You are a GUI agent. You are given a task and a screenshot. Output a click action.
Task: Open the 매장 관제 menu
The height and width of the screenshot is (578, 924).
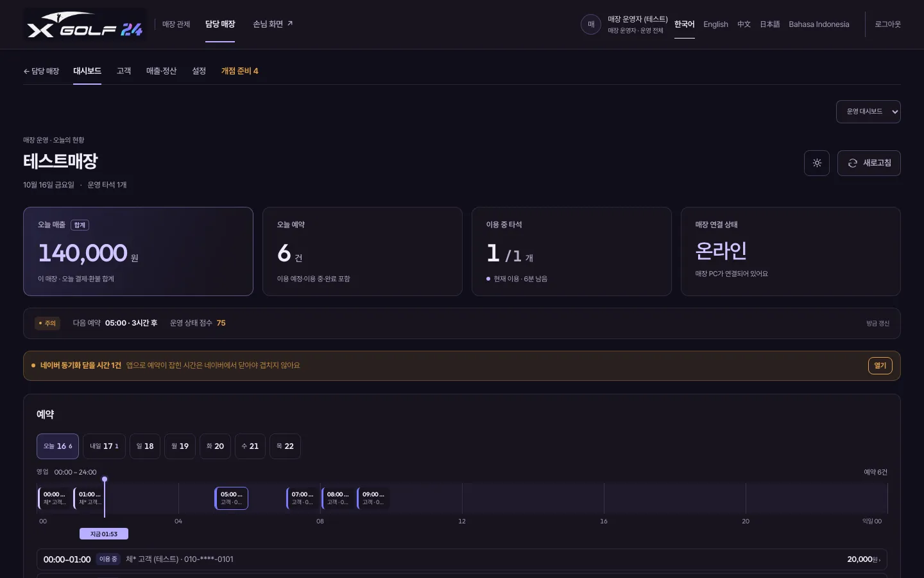176,24
